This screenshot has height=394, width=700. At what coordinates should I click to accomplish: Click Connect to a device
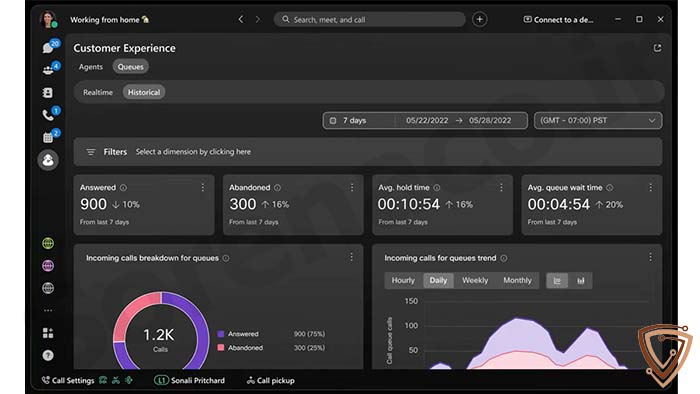click(x=558, y=20)
